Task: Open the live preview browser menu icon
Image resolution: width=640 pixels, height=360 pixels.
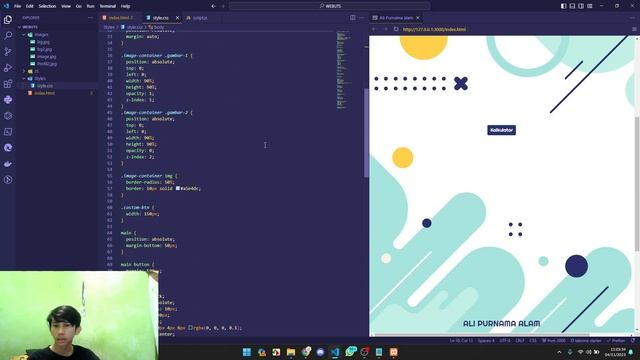Action: (634, 29)
